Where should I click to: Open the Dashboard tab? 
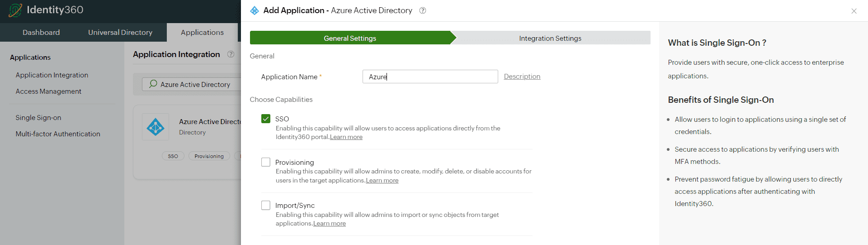(x=41, y=32)
